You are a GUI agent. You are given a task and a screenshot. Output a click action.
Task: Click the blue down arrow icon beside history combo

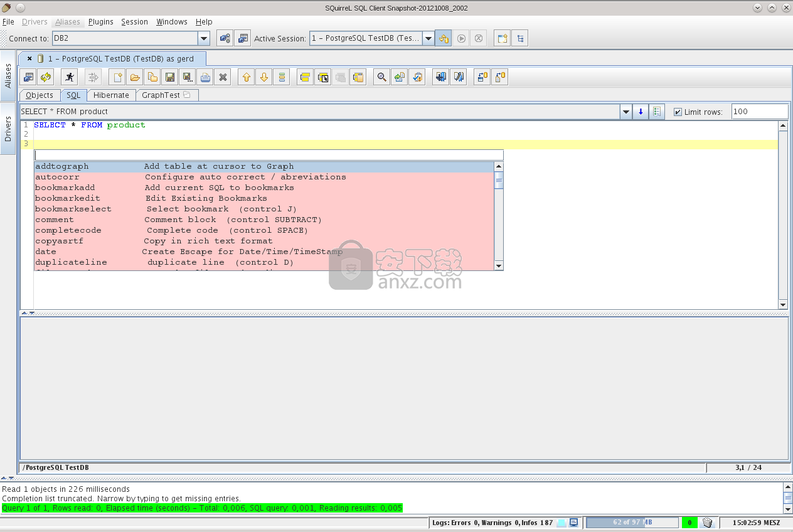pos(641,112)
